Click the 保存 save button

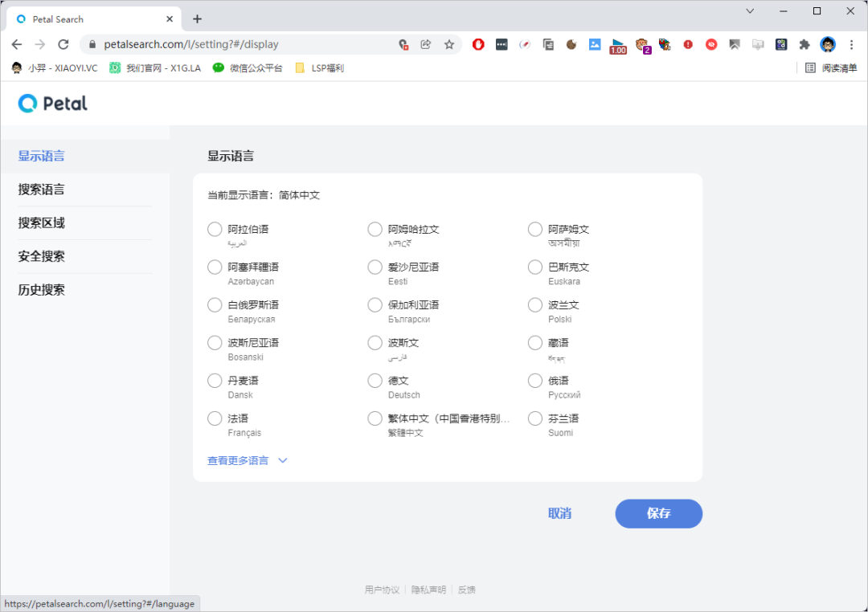pos(659,513)
